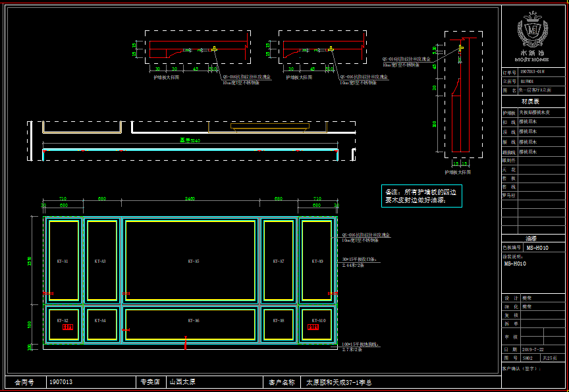The width and height of the screenshot is (569, 392).
Task: Pick the KT-A7 panel label
Action: click(279, 262)
